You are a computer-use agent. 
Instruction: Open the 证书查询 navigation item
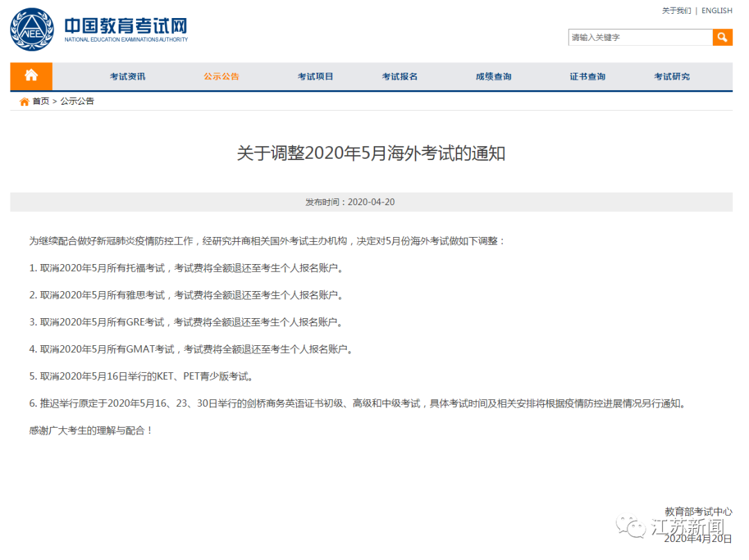click(x=587, y=77)
